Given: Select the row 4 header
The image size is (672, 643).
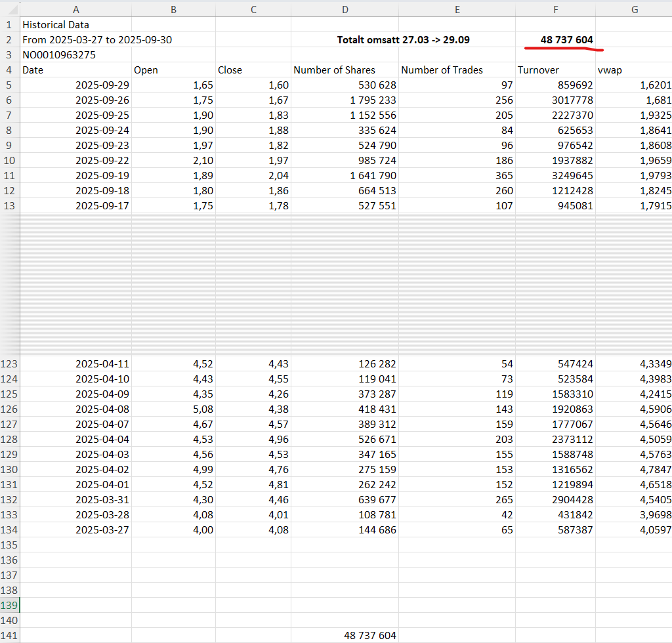Looking at the screenshot, I should point(9,70).
